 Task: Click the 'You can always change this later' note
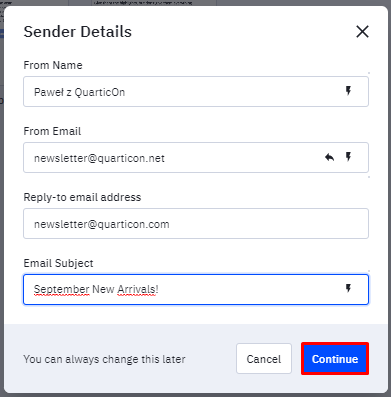pyautogui.click(x=104, y=359)
